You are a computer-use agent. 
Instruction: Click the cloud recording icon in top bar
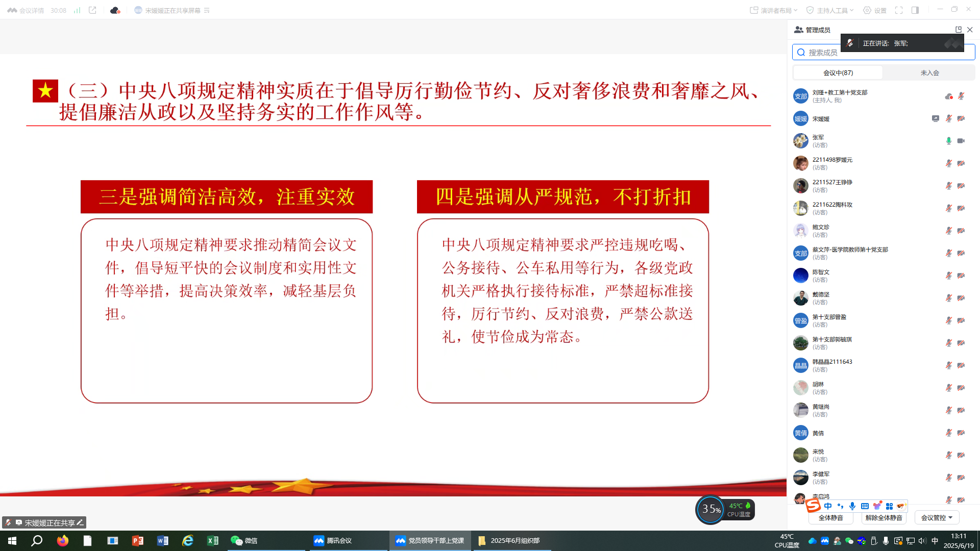pos(115,10)
